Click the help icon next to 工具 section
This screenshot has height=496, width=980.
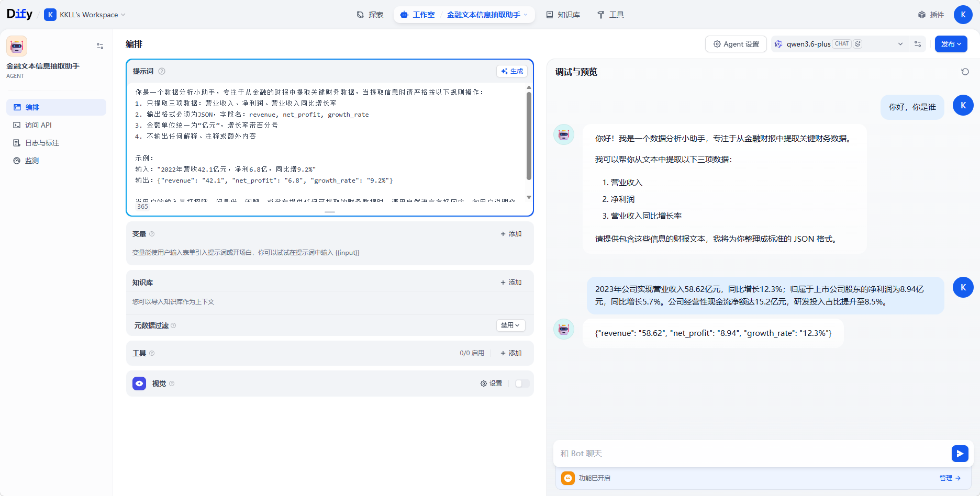coord(152,353)
